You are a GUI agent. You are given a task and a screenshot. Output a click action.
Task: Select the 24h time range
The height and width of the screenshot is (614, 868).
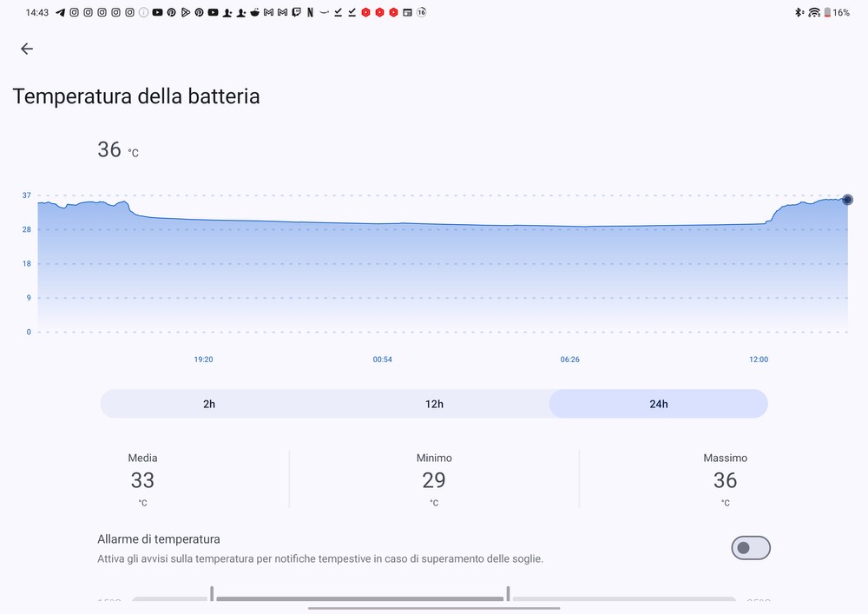tap(658, 404)
